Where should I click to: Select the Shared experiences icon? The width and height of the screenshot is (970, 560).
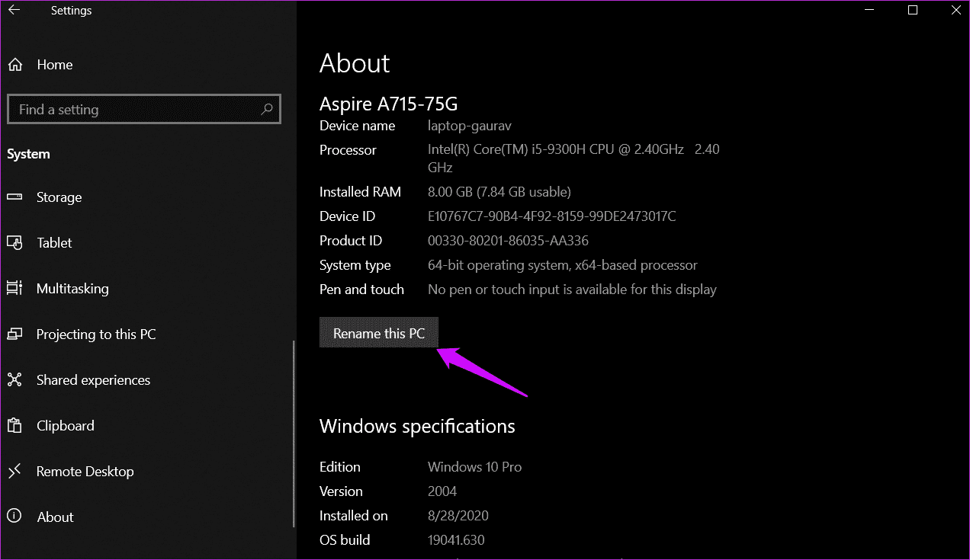14,380
